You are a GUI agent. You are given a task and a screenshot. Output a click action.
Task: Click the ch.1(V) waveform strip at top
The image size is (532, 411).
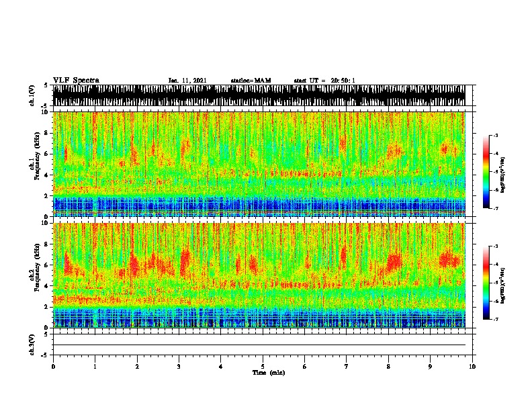click(x=259, y=95)
